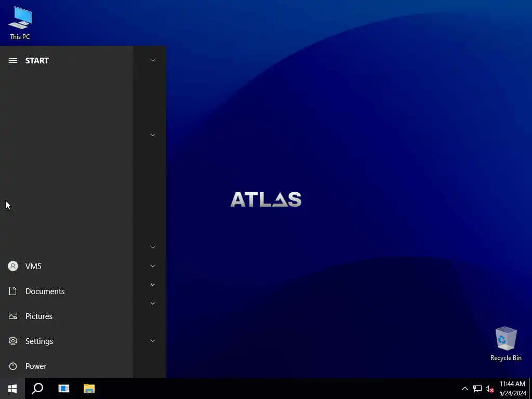Open Documents from the Start rail
The height and width of the screenshot is (399, 532).
[x=66, y=291]
